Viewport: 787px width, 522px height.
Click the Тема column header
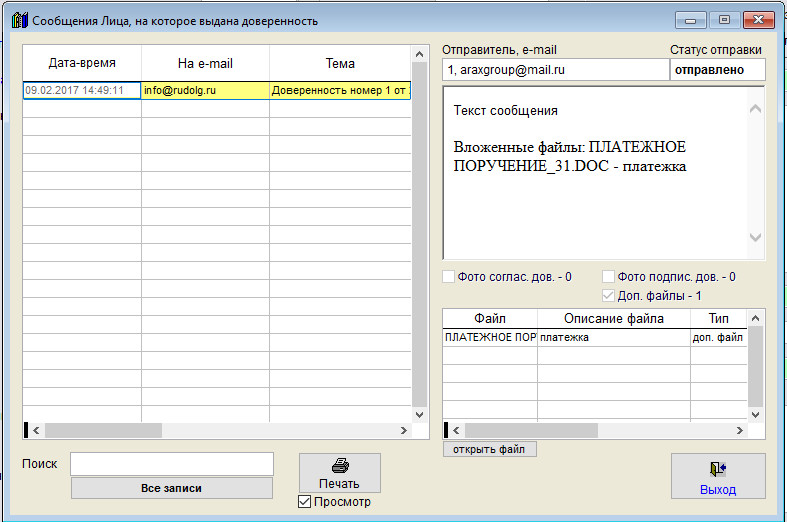coord(340,63)
